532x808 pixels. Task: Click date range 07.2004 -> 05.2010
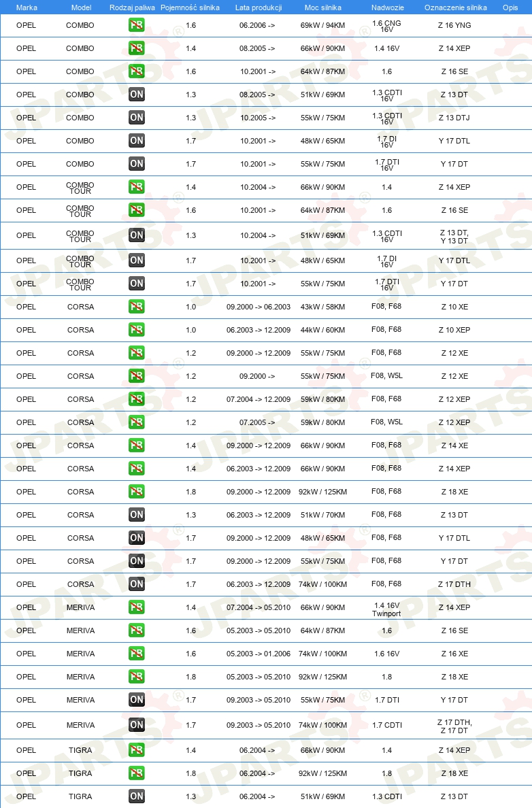click(x=259, y=607)
